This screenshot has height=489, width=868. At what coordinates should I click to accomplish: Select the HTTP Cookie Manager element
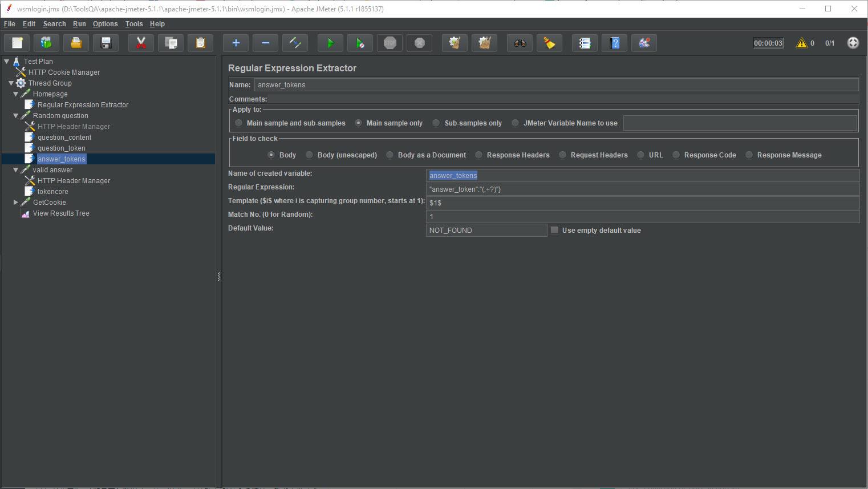[x=64, y=72]
